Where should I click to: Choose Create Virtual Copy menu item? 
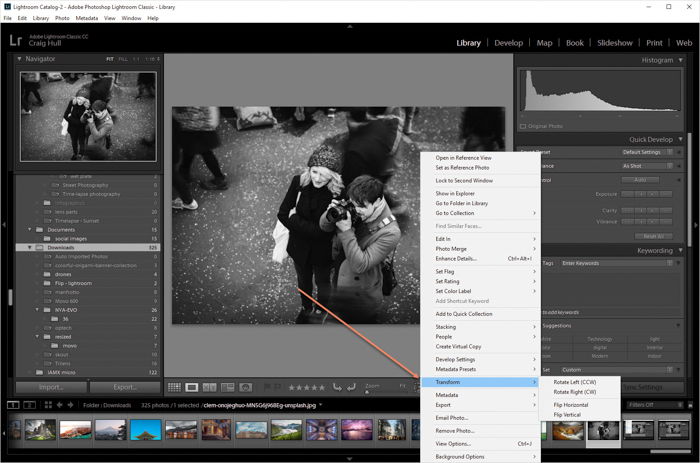coord(458,346)
